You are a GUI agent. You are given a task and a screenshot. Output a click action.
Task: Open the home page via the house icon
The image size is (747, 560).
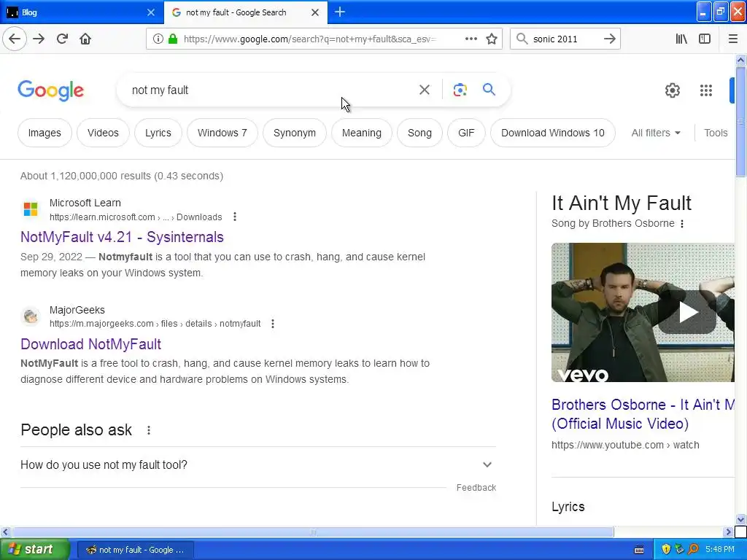(x=85, y=39)
